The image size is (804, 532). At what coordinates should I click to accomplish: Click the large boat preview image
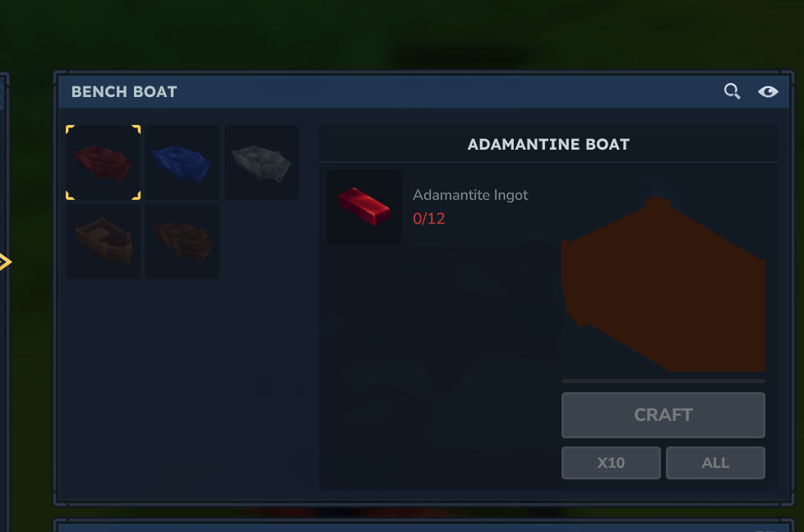coord(663,284)
